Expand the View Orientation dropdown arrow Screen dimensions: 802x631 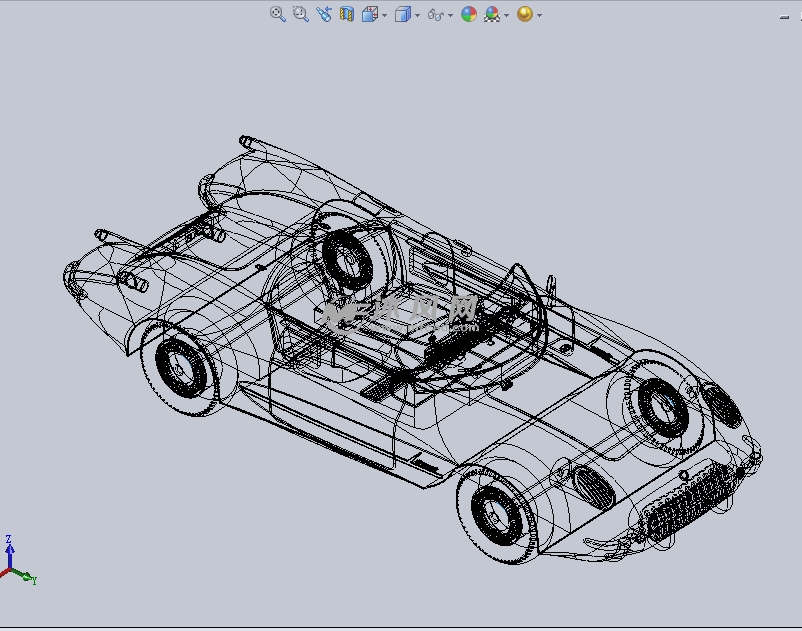385,15
